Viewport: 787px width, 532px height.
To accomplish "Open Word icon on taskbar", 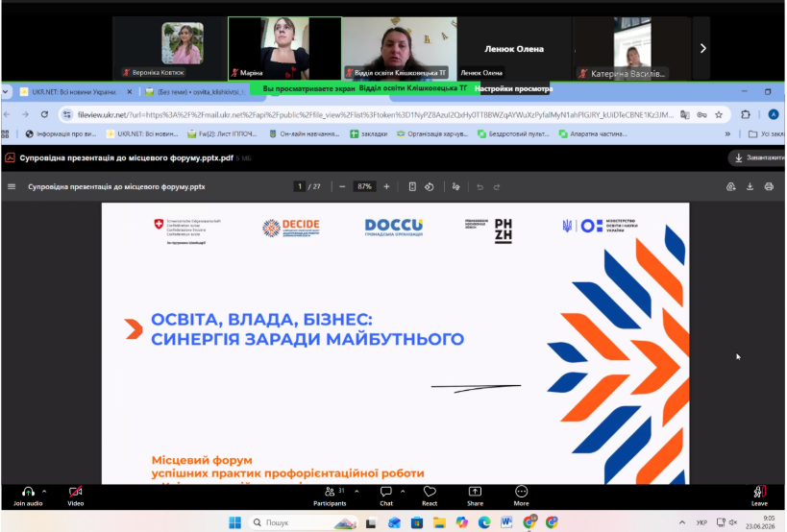I will [506, 522].
